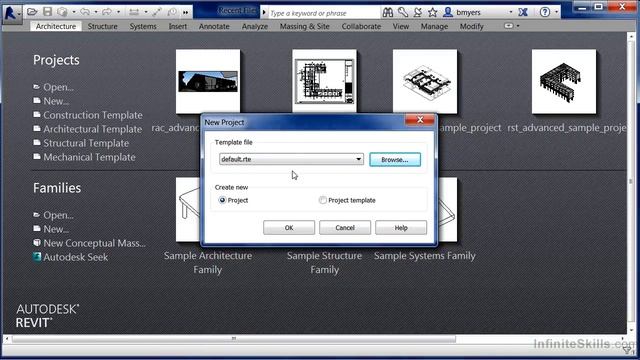Open the Manage ribbon tab
Screen dimensions: 640x360
tap(434, 26)
